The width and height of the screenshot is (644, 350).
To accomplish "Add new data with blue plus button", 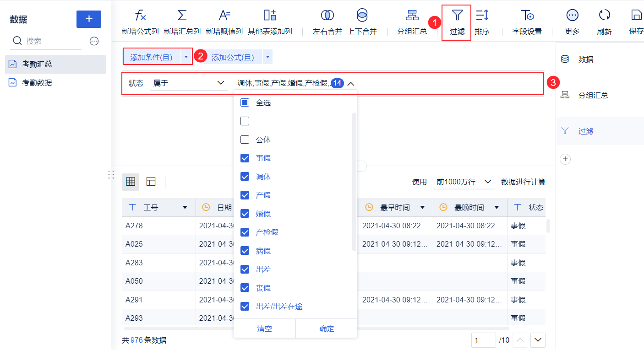I will click(x=89, y=19).
